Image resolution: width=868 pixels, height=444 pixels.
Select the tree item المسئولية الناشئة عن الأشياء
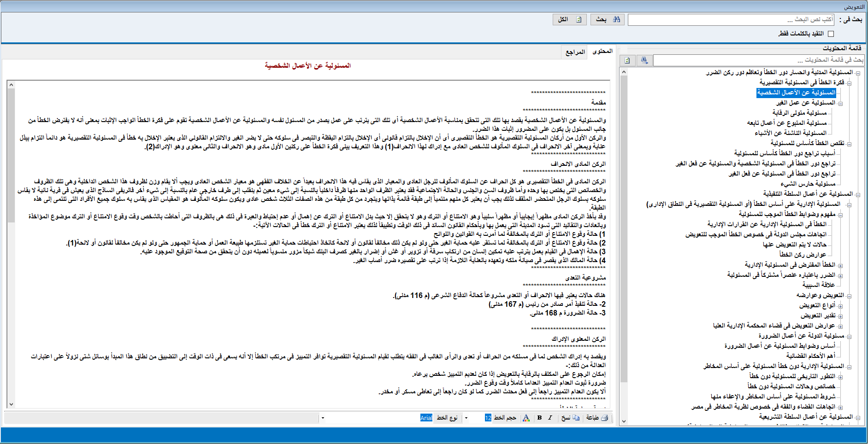(x=791, y=133)
